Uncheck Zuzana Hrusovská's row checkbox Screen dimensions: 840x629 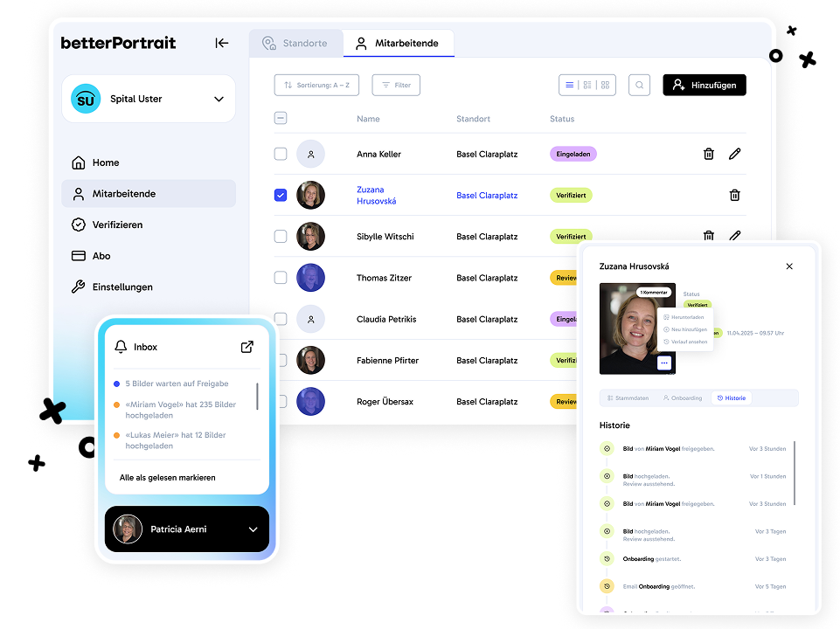tap(281, 195)
